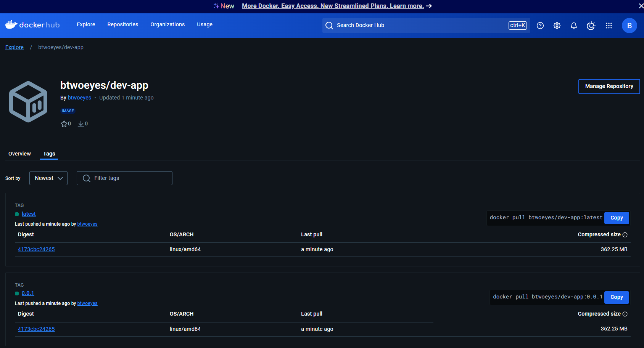
Task: Switch to the Overview tab
Action: tap(19, 154)
